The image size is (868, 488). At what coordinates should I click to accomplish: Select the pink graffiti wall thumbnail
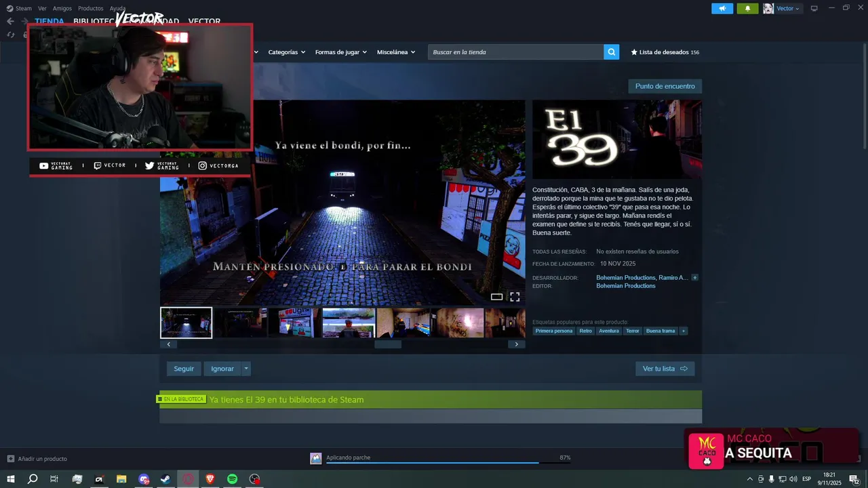(457, 323)
